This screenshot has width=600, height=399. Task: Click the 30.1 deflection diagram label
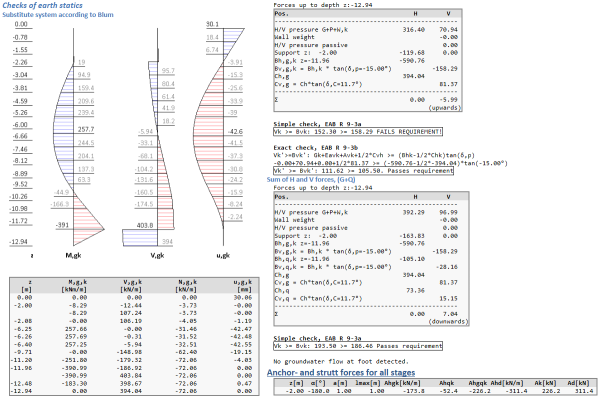pos(212,24)
